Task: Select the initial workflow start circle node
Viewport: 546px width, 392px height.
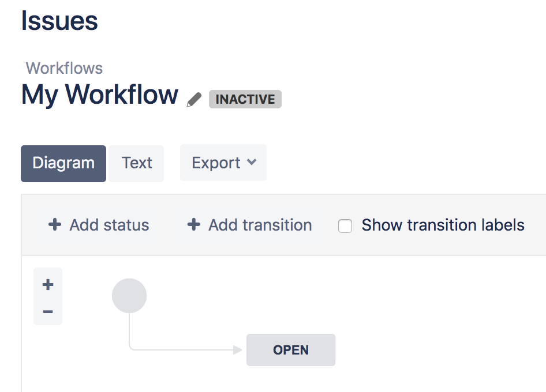Action: click(129, 295)
